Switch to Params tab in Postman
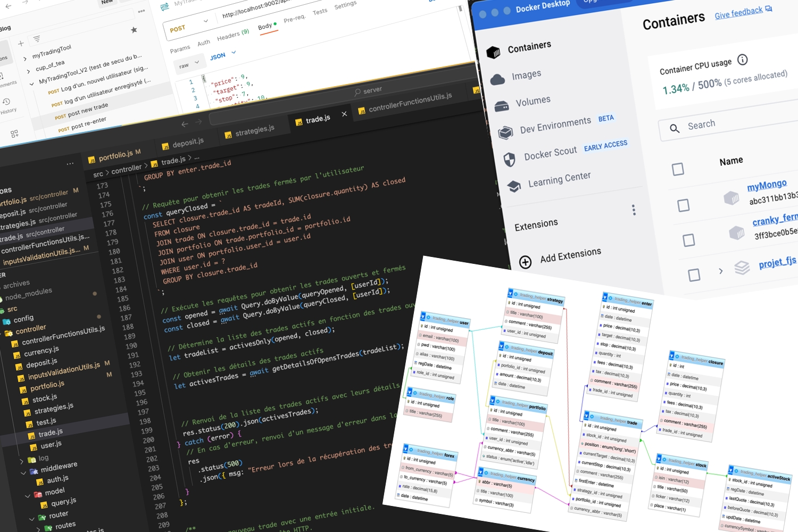Image resolution: width=798 pixels, height=532 pixels. [x=180, y=49]
